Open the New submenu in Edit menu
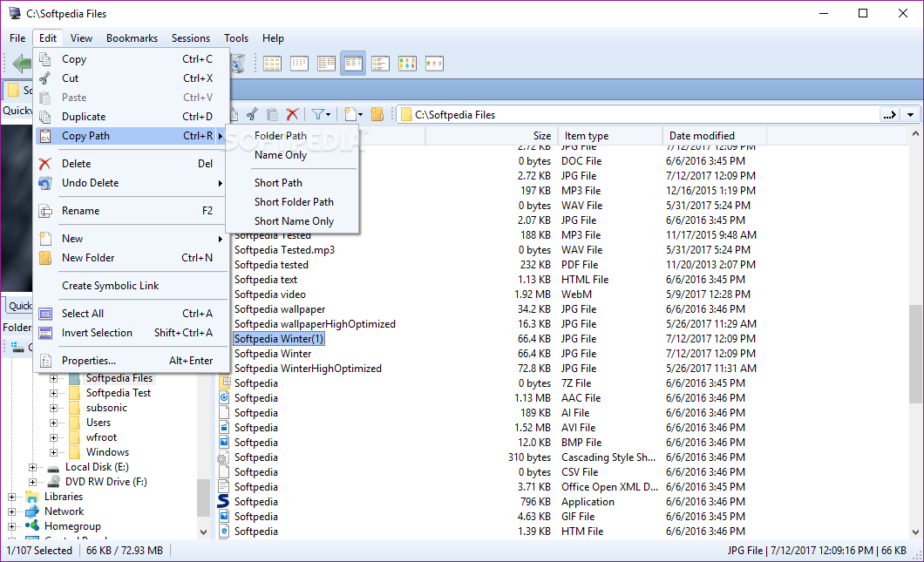 (x=131, y=239)
